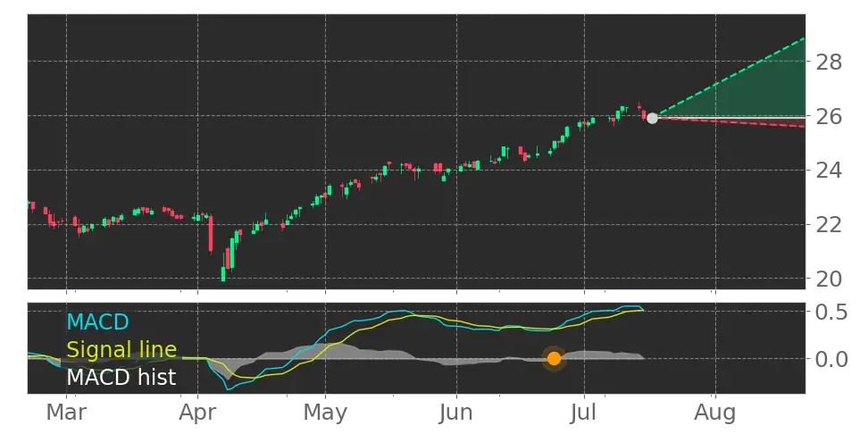Click the red dashed downside projection line
The image size is (868, 434).
(730, 122)
